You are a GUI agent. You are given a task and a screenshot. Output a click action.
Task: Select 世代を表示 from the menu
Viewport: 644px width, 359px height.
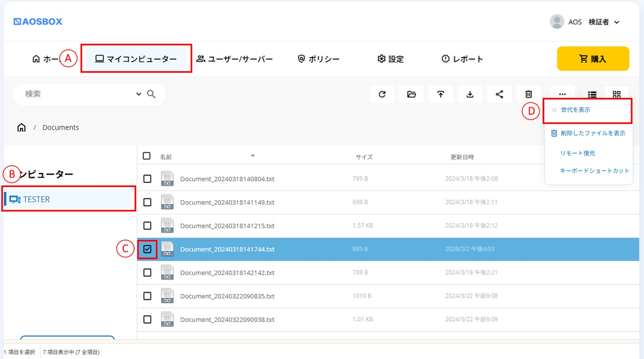(576, 110)
